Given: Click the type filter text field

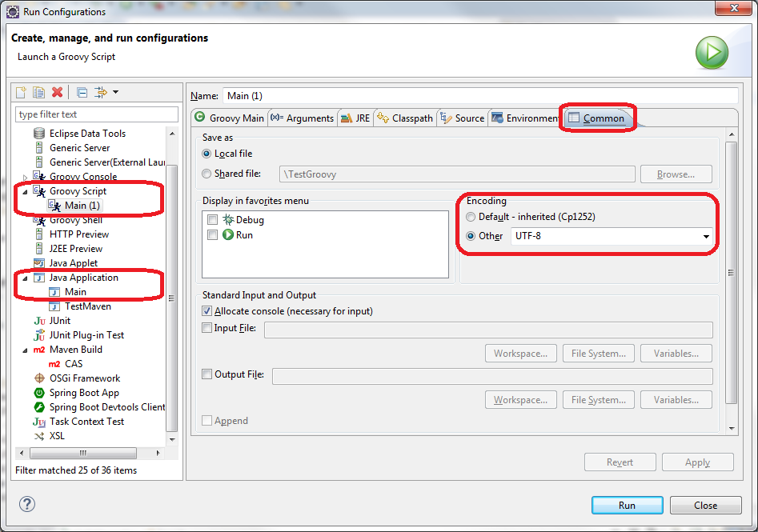Looking at the screenshot, I should click(97, 114).
